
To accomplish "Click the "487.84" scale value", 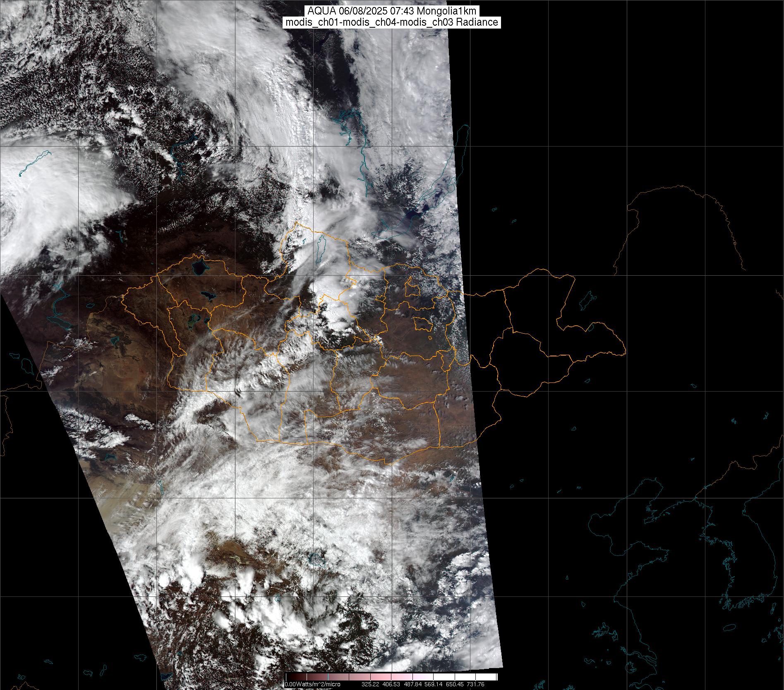I will (412, 685).
